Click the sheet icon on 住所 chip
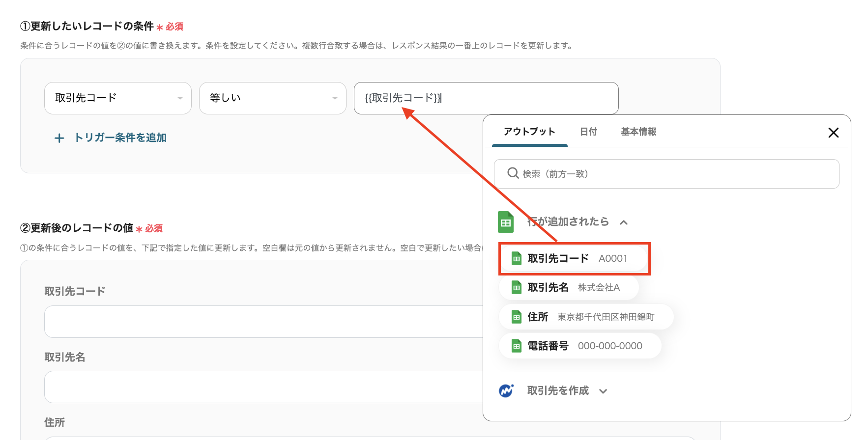The image size is (868, 440). coord(516,317)
